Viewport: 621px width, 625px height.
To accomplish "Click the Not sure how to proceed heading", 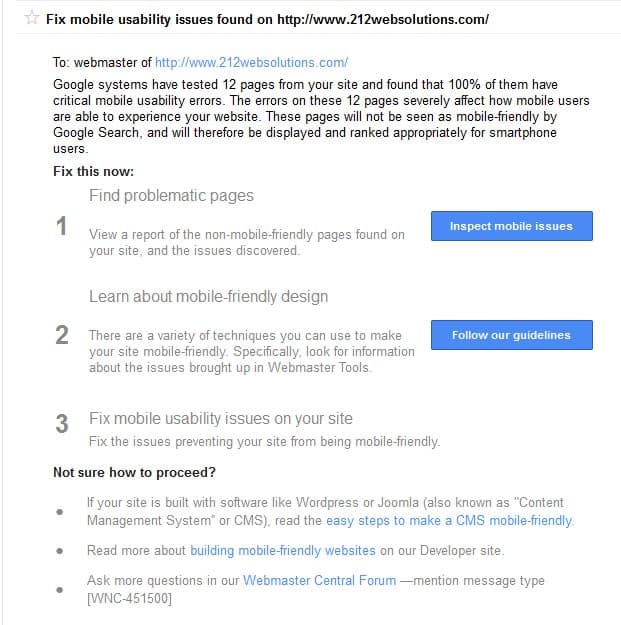I will click(134, 472).
